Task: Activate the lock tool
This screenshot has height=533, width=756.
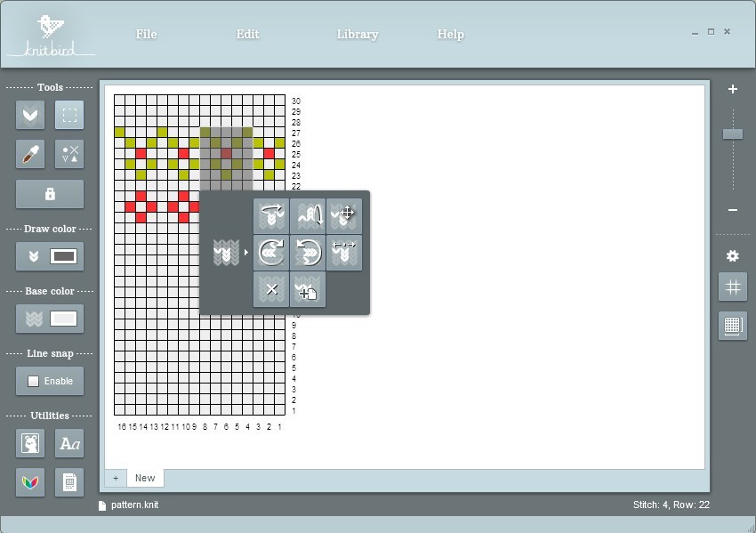Action: pyautogui.click(x=49, y=193)
